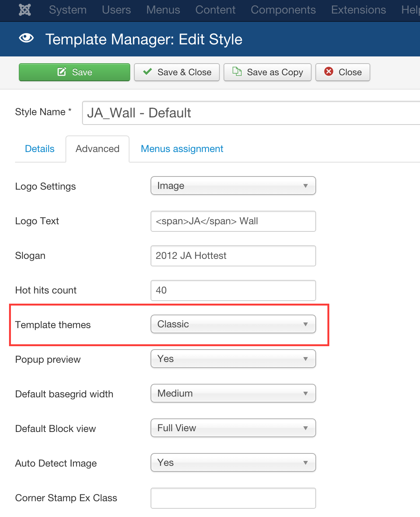Viewport: 420px width, 517px height.
Task: Click the Style Name text field
Action: pyautogui.click(x=251, y=113)
